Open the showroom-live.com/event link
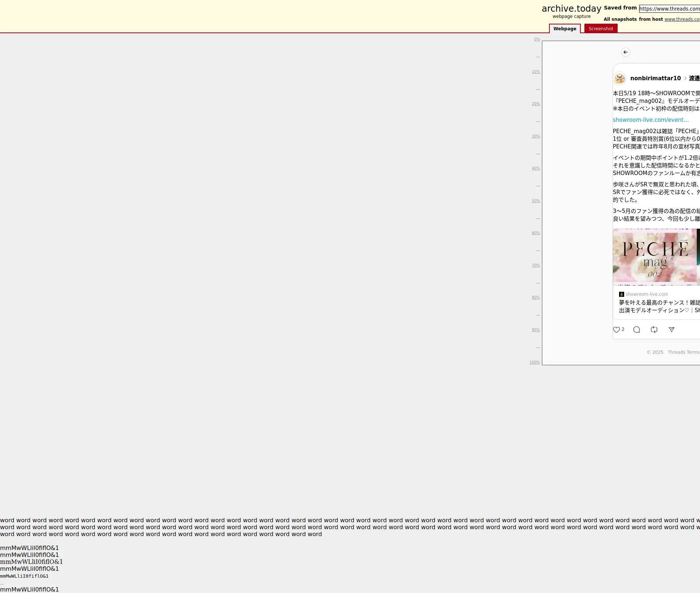 (650, 120)
